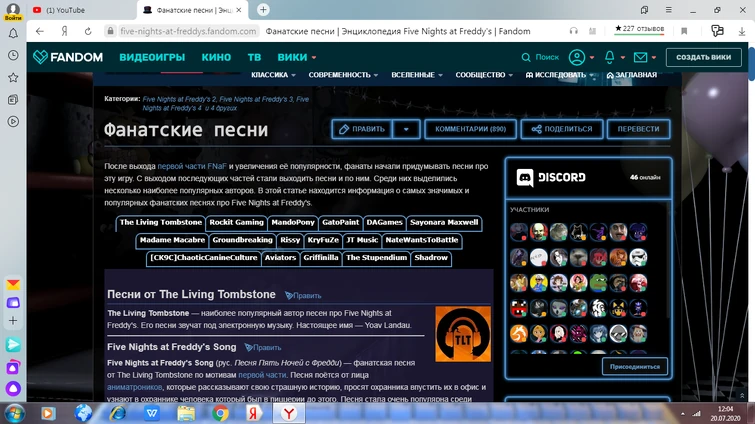Viewport: 755px width, 424px height.
Task: Click the browser back arrow
Action: [40, 31]
